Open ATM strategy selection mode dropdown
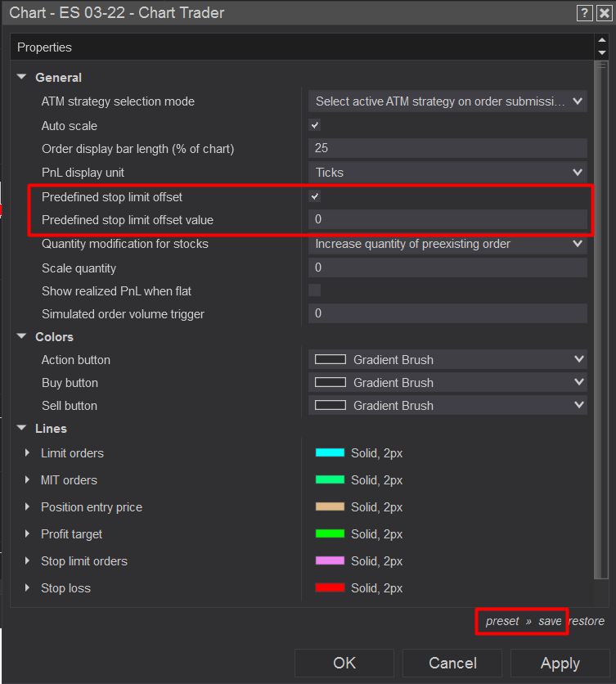 point(448,101)
